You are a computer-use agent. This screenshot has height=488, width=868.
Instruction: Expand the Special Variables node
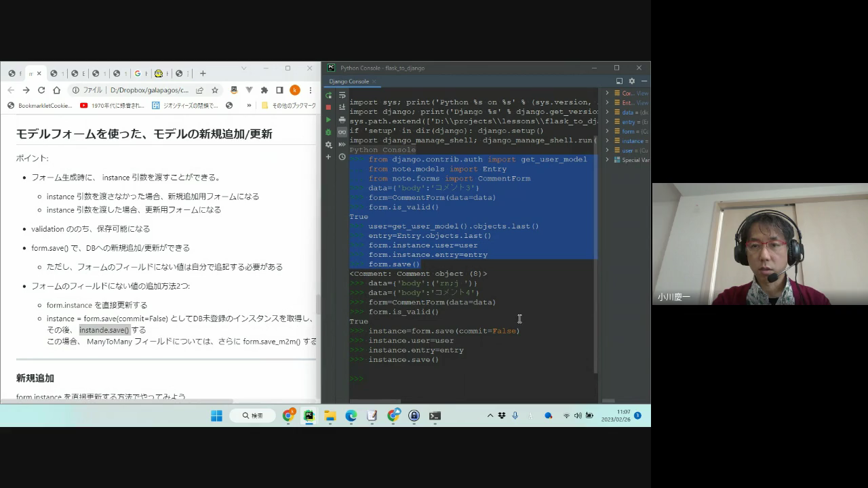point(608,160)
